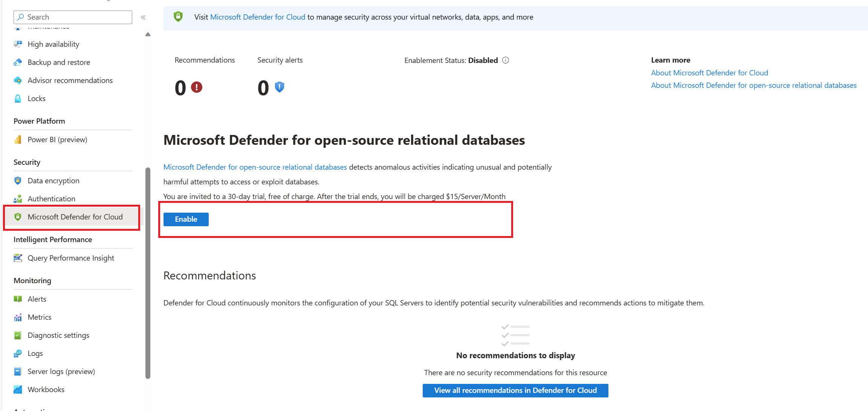Select the Power BI (preview) icon
Screen dimensions: 868x411
[x=18, y=140]
